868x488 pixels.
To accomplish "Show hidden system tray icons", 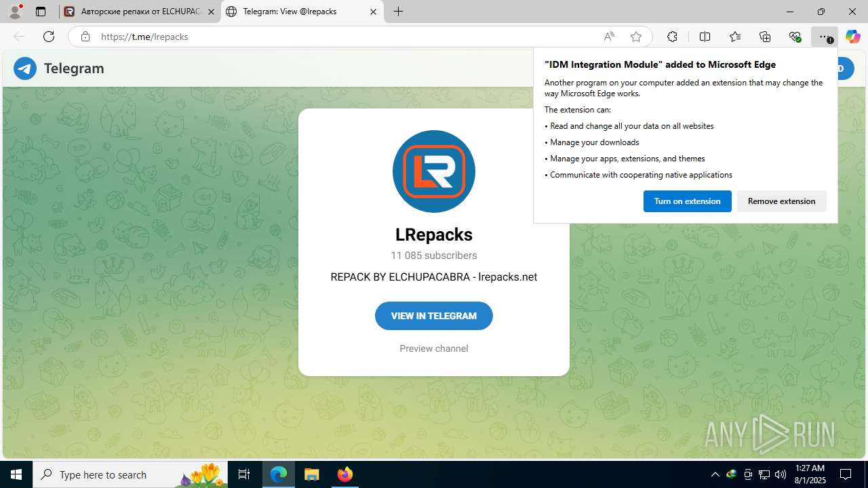I will tap(715, 474).
